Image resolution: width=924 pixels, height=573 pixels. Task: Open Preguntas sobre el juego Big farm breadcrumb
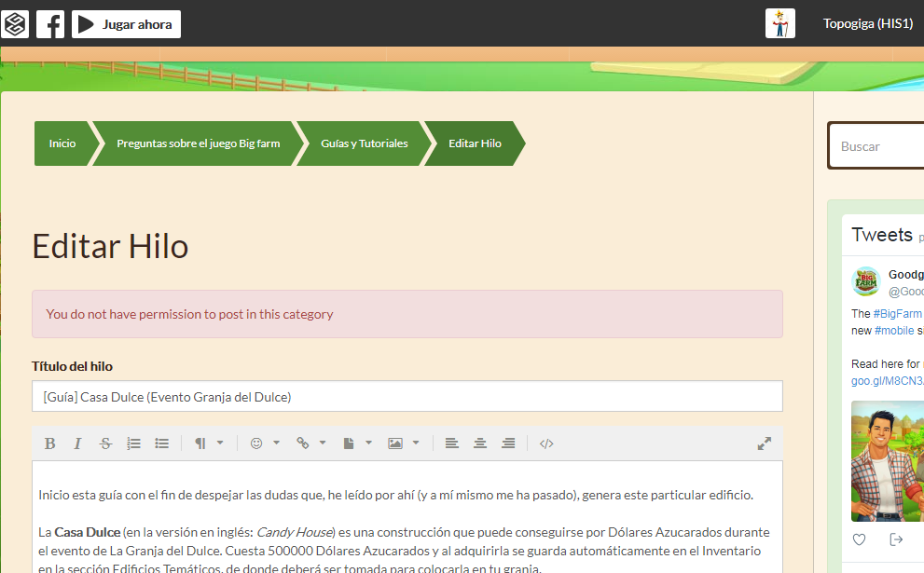click(198, 143)
